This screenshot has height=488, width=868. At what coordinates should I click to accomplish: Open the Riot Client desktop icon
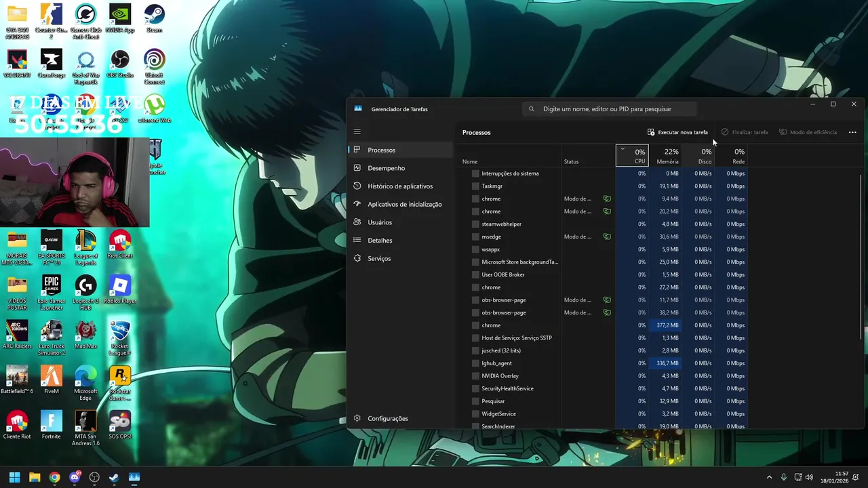120,245
